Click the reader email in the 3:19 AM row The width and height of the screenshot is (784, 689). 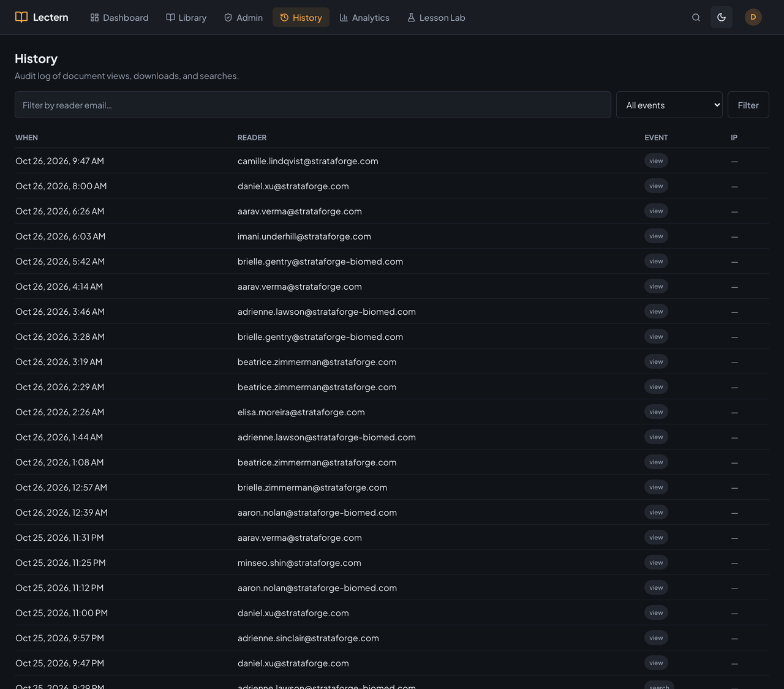point(317,362)
